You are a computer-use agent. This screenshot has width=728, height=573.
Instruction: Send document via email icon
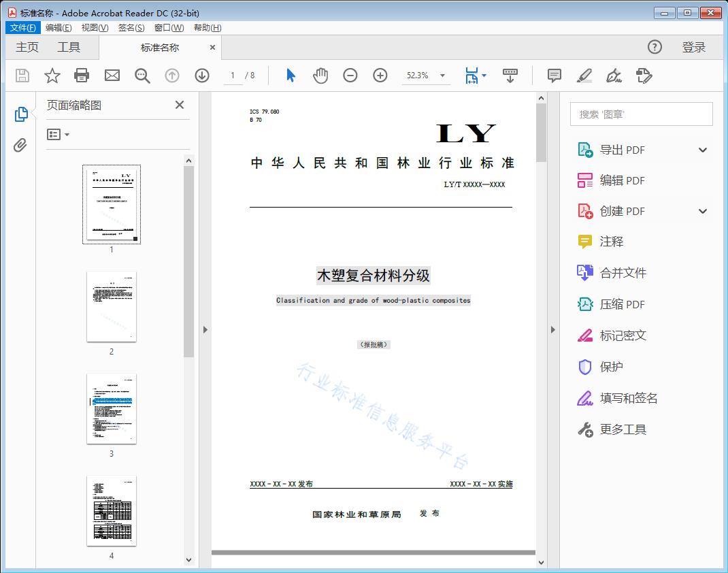click(x=112, y=76)
